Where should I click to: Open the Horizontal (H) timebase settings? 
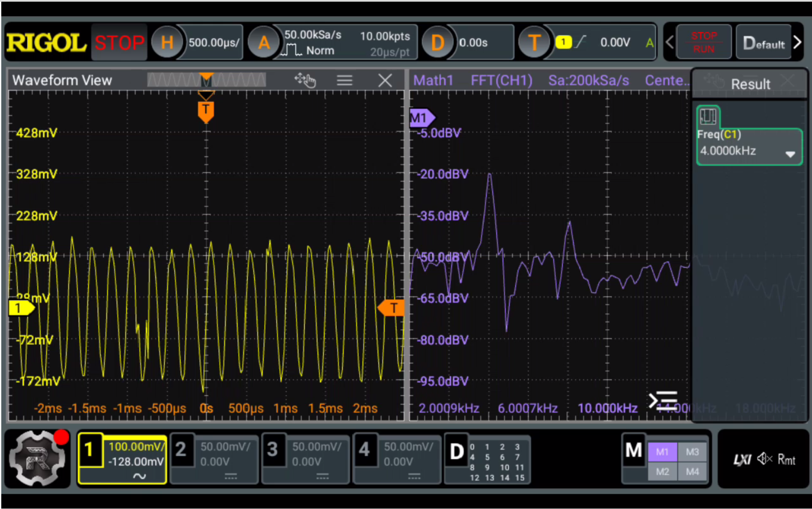pyautogui.click(x=167, y=43)
